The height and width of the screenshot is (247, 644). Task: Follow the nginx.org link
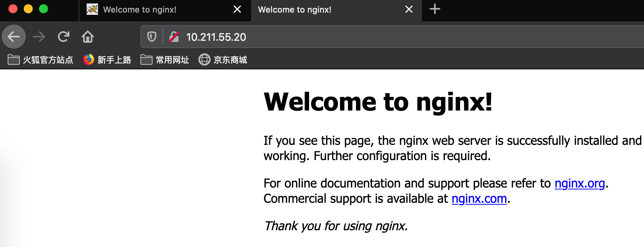pyautogui.click(x=580, y=184)
